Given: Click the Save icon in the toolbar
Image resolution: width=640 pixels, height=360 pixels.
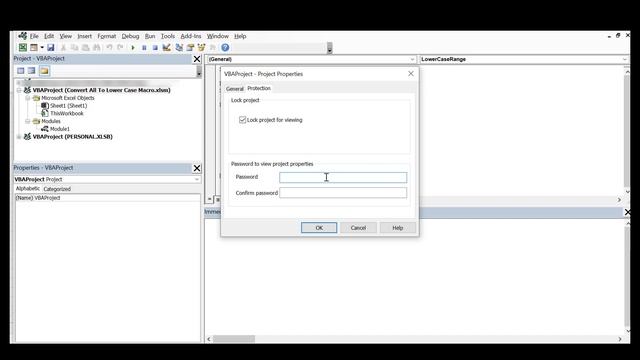Looking at the screenshot, I should click(51, 48).
